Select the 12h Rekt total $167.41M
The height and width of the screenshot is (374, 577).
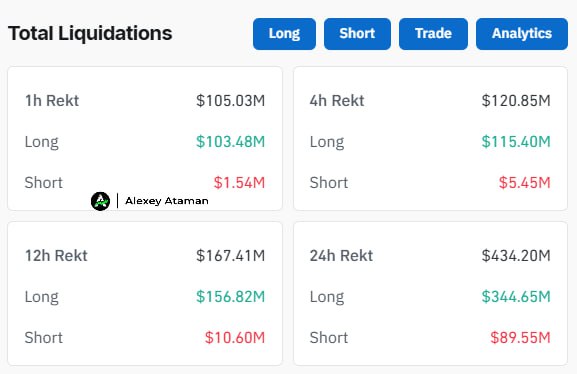point(230,255)
